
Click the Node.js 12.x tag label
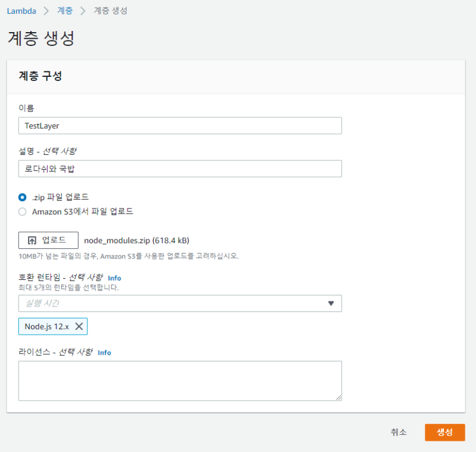pos(46,326)
